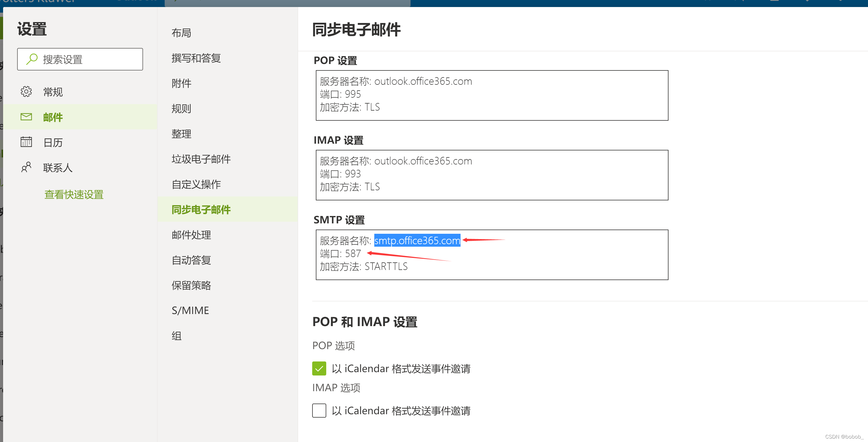
Task: Click highlighted smtp.office365.com server name
Action: pos(417,240)
